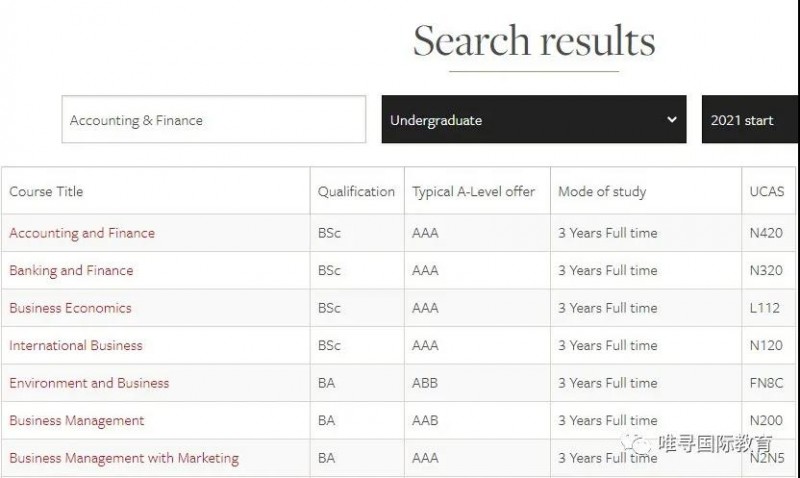The height and width of the screenshot is (478, 800).
Task: Open the International Business course link
Action: [x=76, y=345]
